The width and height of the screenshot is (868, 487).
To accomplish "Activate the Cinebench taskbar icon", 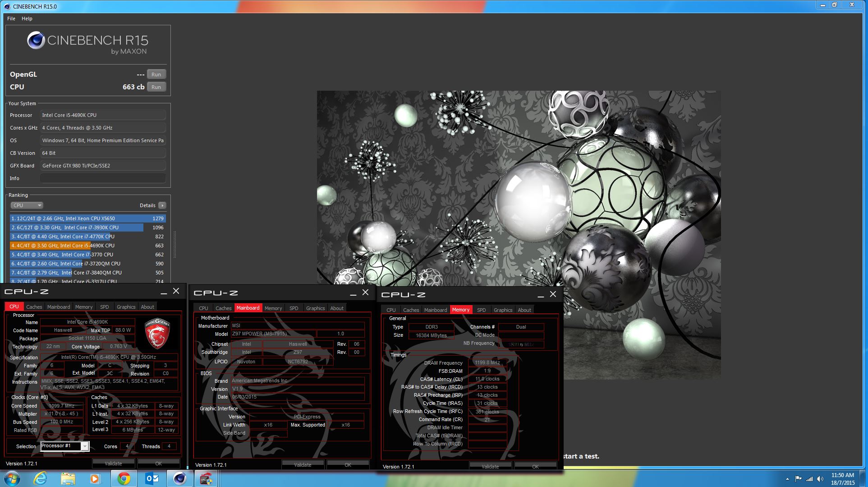I will [179, 478].
